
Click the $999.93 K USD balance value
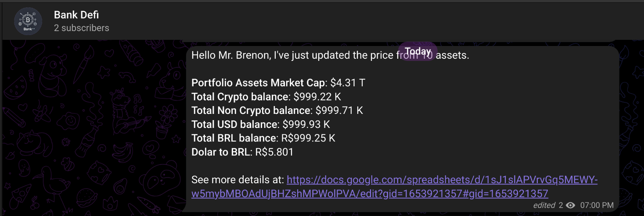coord(306,124)
